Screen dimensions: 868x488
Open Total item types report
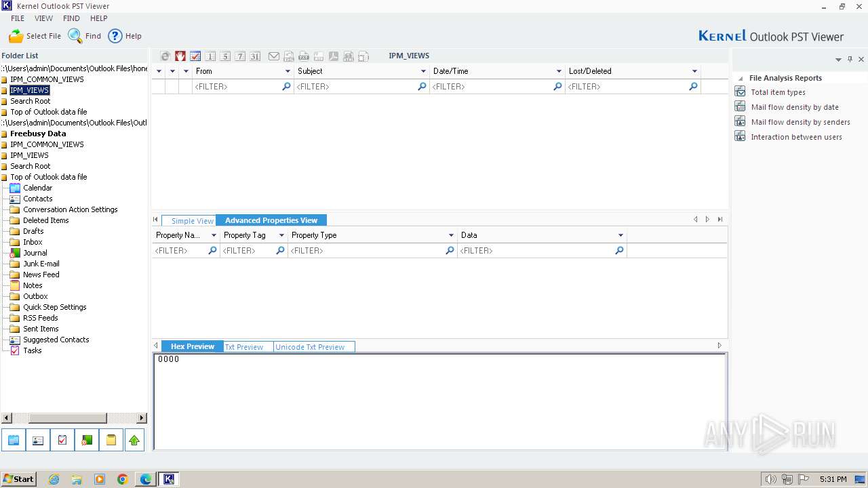778,92
